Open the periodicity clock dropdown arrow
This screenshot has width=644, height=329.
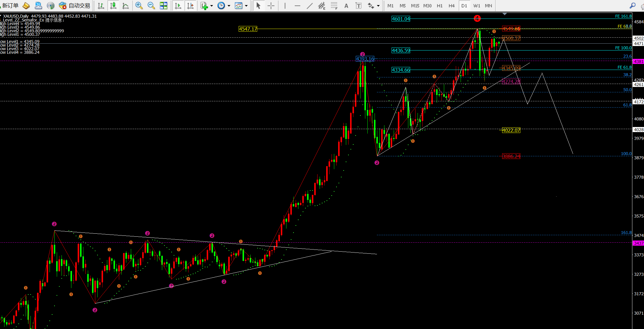tap(229, 6)
